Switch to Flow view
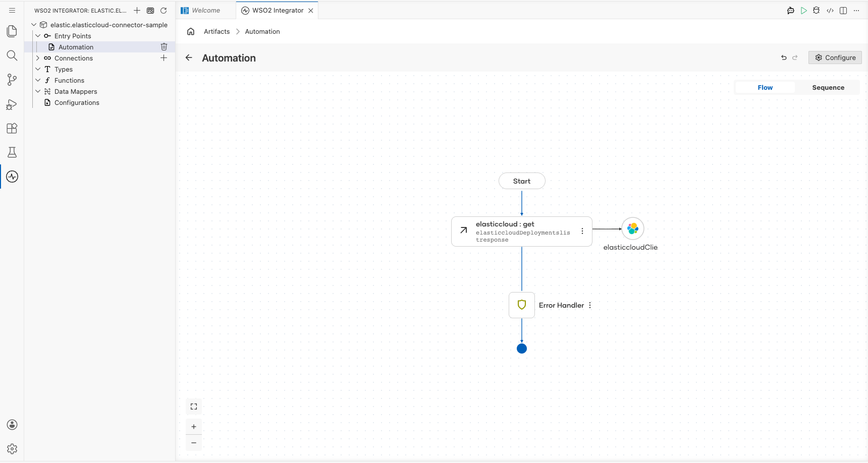The height and width of the screenshot is (463, 868). click(x=765, y=87)
